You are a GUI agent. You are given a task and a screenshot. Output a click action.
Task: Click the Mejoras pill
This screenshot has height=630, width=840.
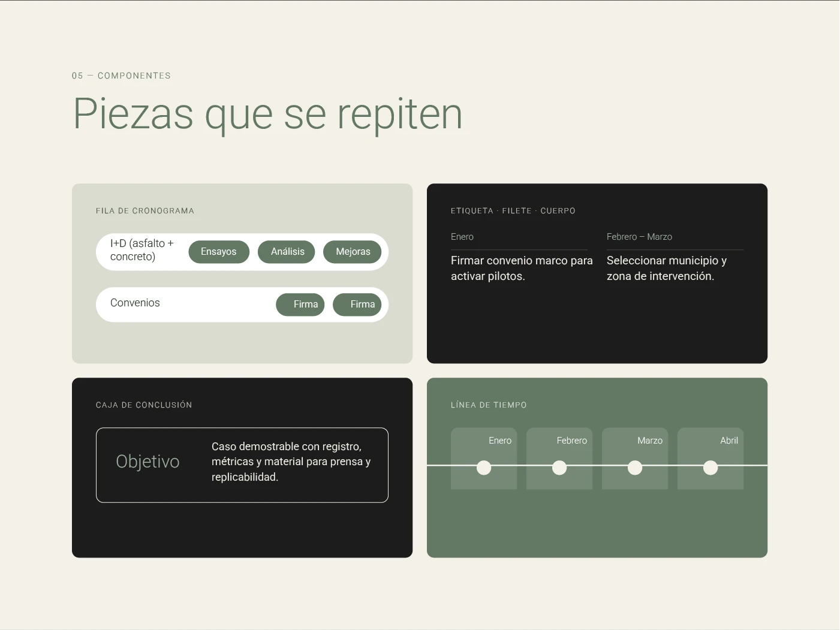pos(352,252)
